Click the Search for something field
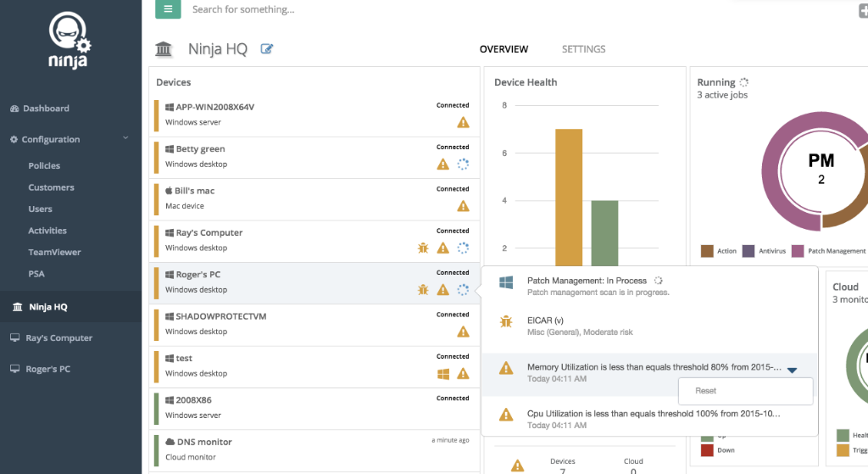Image resolution: width=868 pixels, height=474 pixels. click(x=339, y=9)
